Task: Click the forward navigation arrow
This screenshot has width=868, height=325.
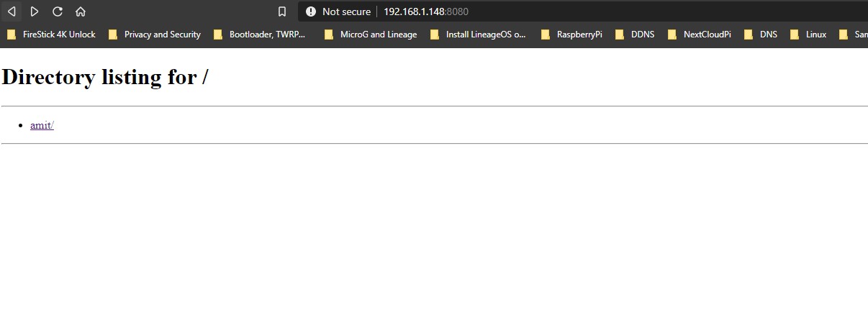Action: [x=35, y=12]
